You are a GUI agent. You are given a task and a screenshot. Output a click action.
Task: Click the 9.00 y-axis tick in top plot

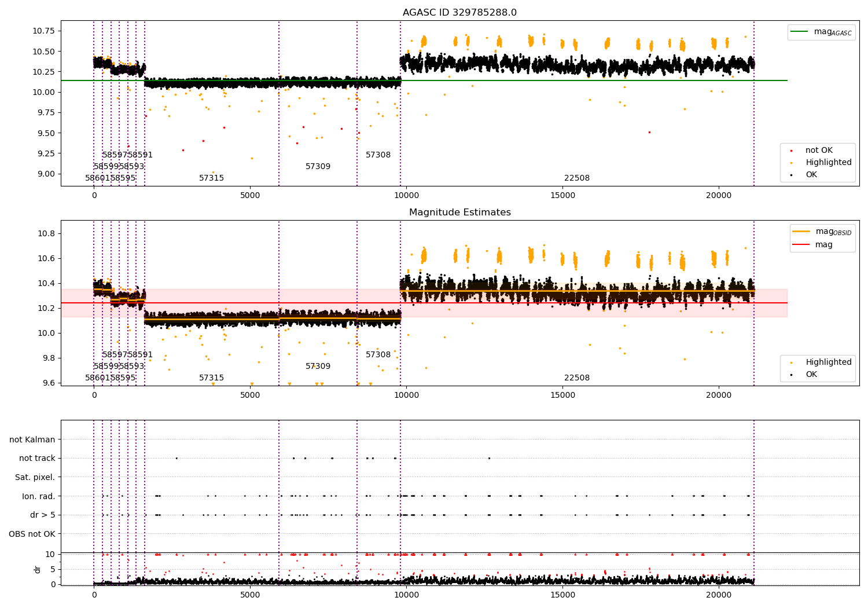pos(46,174)
